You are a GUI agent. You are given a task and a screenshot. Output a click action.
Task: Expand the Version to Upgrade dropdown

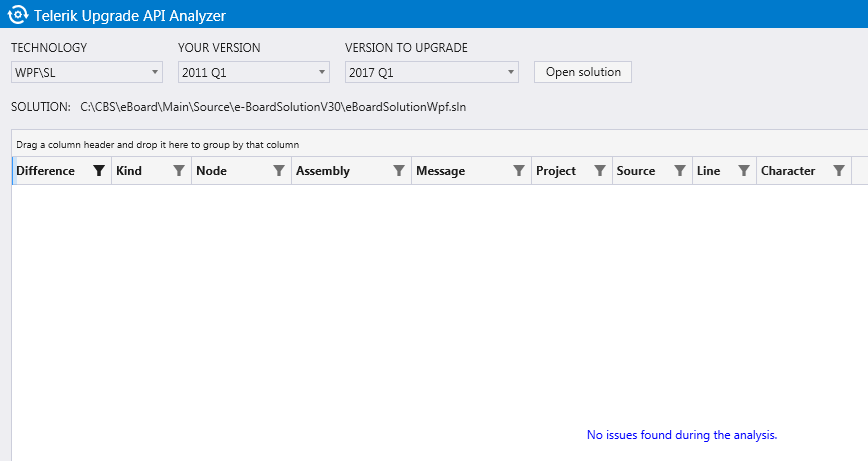pos(431,72)
